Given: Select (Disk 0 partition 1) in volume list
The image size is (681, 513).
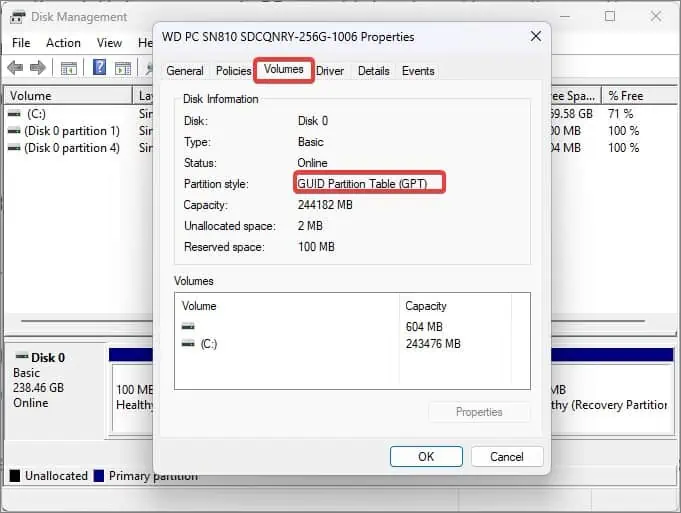Looking at the screenshot, I should click(x=72, y=131).
